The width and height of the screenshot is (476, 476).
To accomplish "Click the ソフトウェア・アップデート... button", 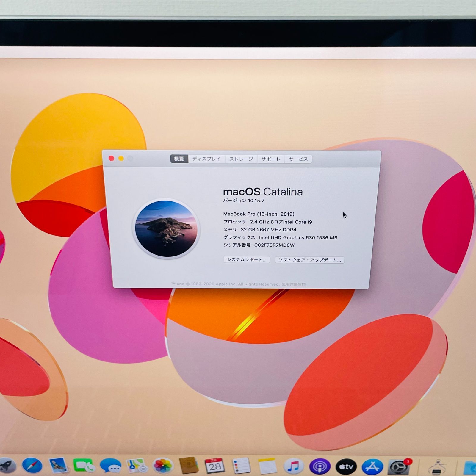I will [310, 260].
